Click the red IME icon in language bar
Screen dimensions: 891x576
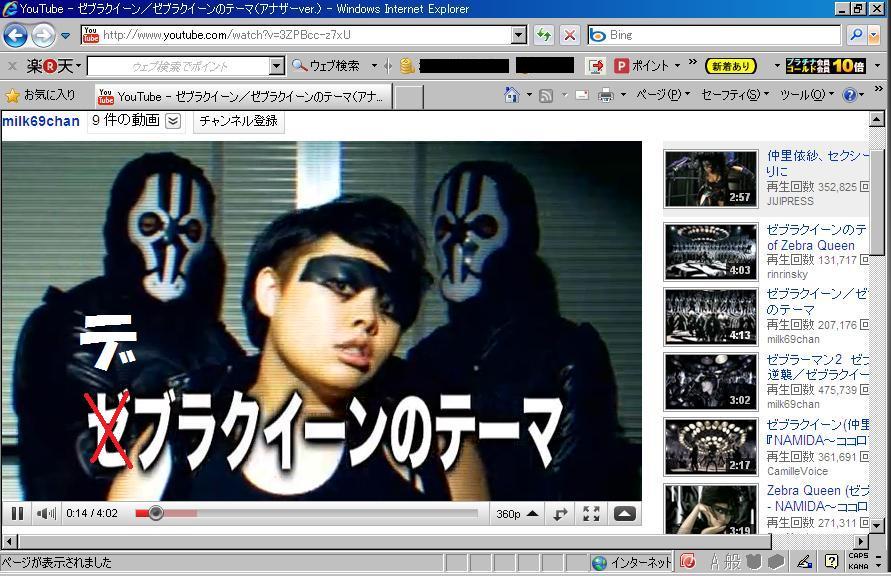tap(688, 562)
